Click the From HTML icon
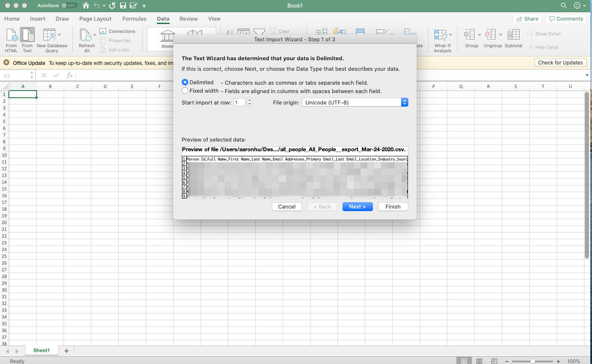The width and height of the screenshot is (592, 364). [11, 35]
